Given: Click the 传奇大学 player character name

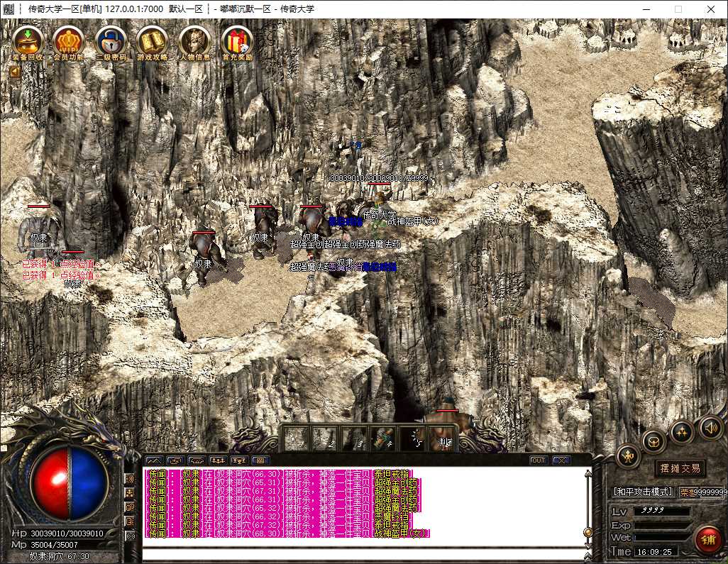Looking at the screenshot, I should point(380,215).
